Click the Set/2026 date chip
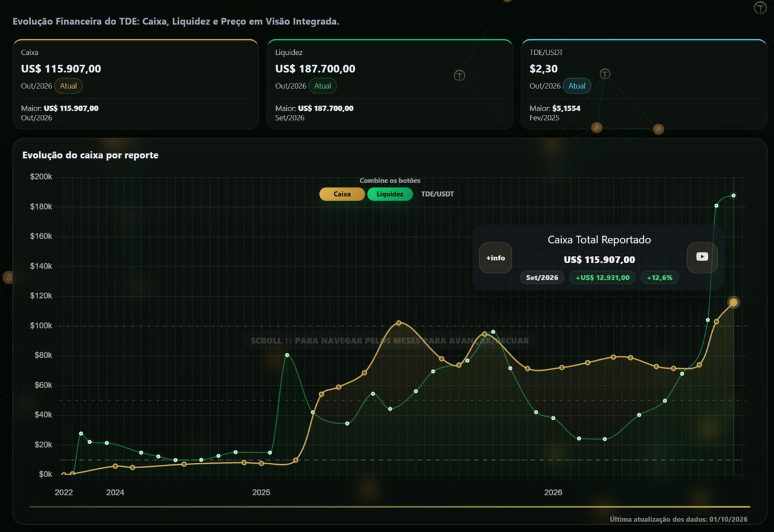This screenshot has height=532, width=774. click(x=542, y=277)
